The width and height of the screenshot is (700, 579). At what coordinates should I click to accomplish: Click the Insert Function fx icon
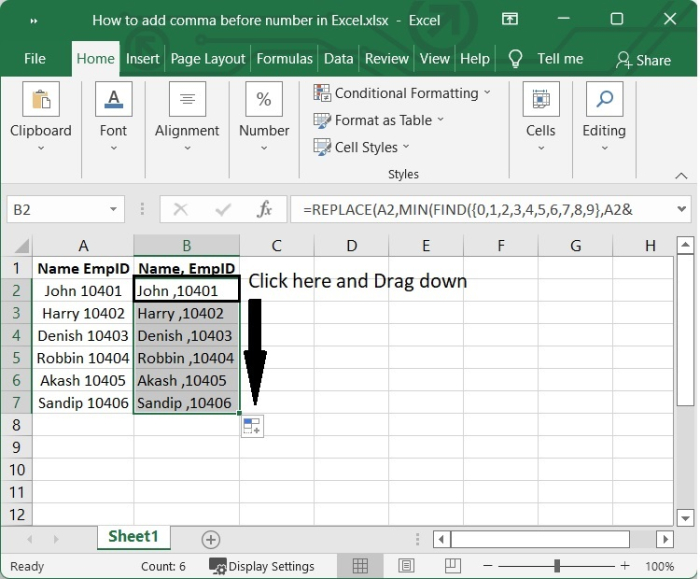[x=265, y=210]
